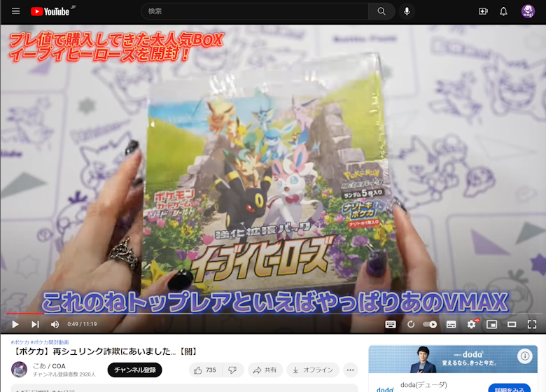Open the three-dot more actions menu
The image size is (546, 392).
(350, 370)
